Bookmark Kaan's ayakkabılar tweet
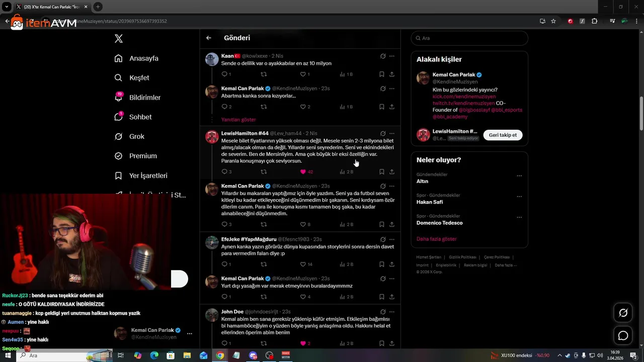 [382, 74]
